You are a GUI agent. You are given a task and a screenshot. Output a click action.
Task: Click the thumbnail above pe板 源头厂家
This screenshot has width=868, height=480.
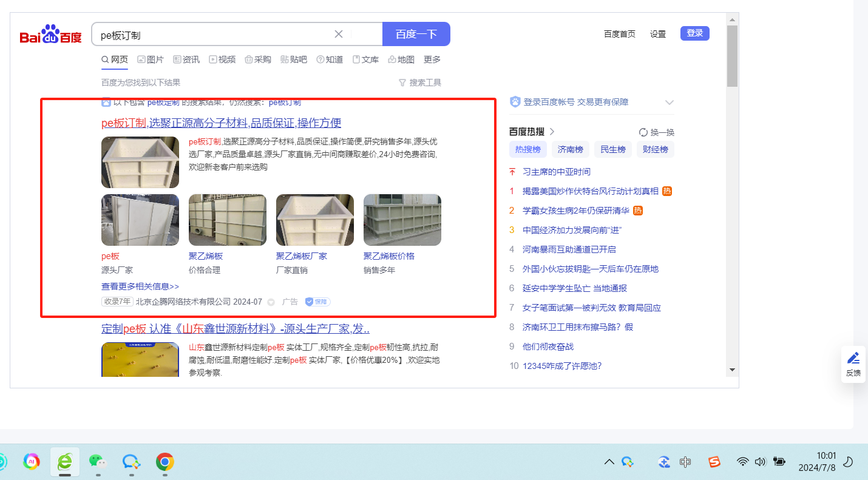coord(140,220)
